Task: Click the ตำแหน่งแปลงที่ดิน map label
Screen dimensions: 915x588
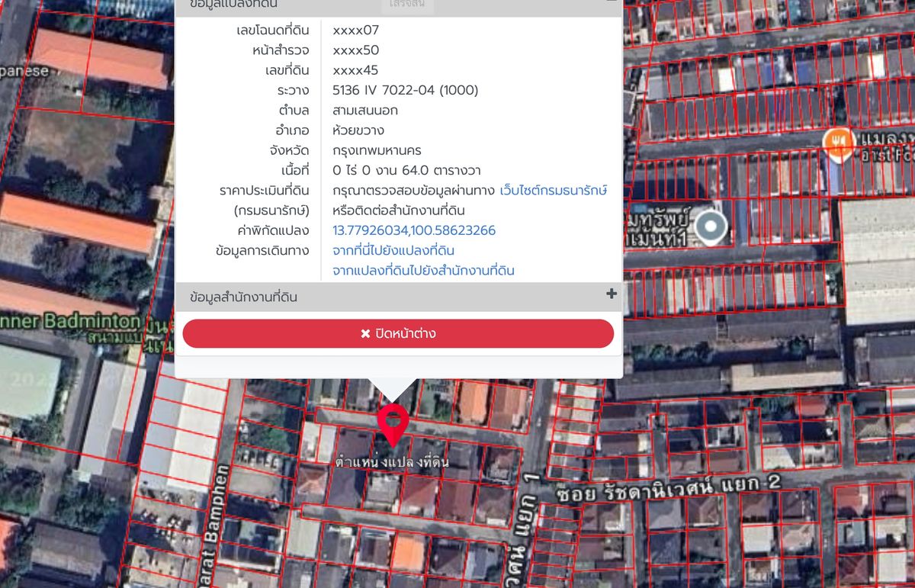Action: (x=392, y=462)
